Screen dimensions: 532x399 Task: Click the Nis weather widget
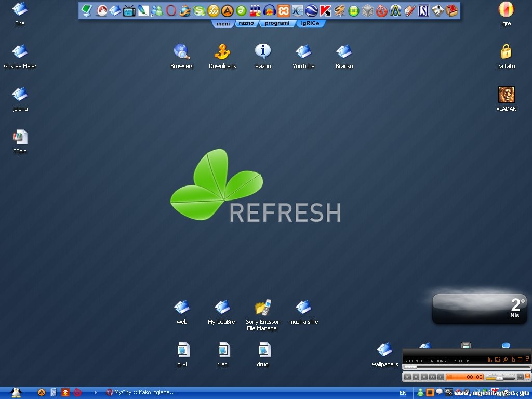point(480,309)
